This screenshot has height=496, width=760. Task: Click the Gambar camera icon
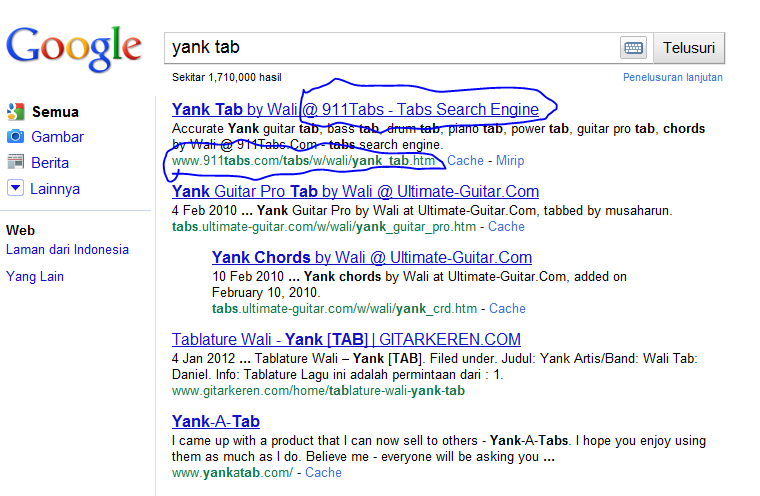click(15, 137)
